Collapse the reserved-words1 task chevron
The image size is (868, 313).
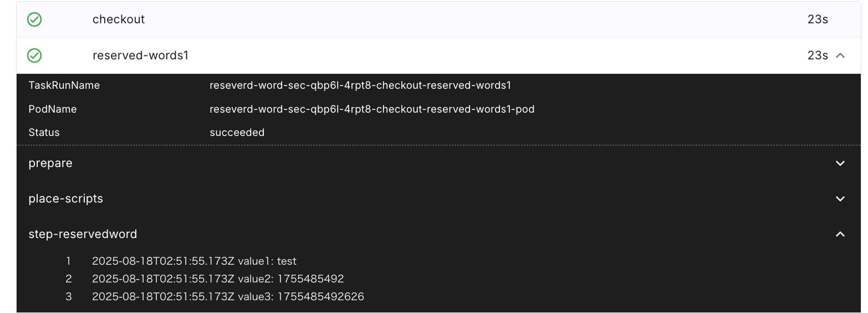(x=840, y=55)
